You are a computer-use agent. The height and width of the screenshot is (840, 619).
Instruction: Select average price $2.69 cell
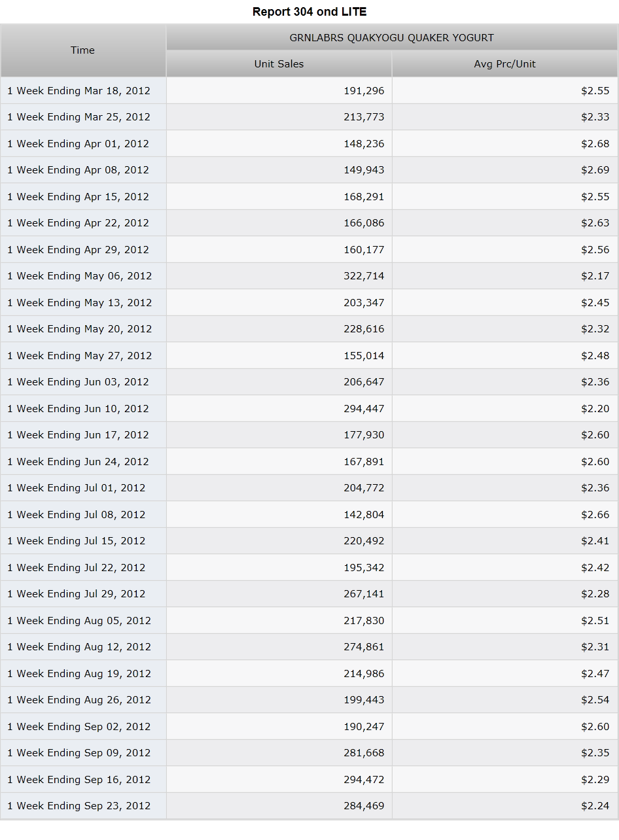click(x=504, y=170)
